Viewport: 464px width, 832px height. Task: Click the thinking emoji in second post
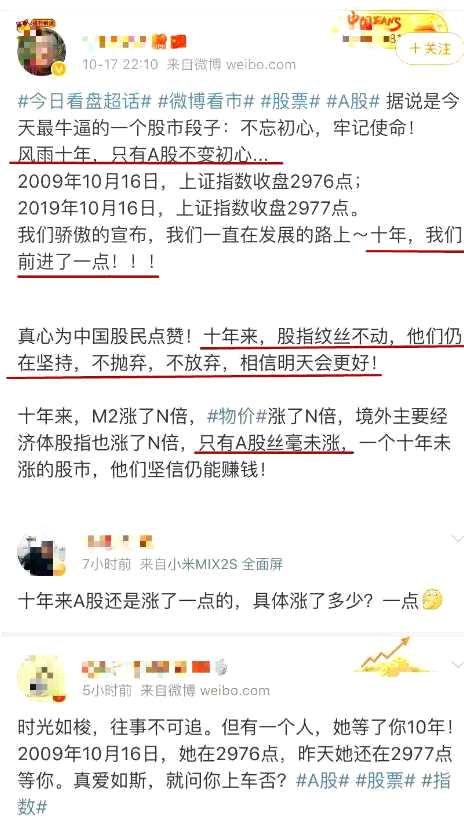pyautogui.click(x=432, y=601)
